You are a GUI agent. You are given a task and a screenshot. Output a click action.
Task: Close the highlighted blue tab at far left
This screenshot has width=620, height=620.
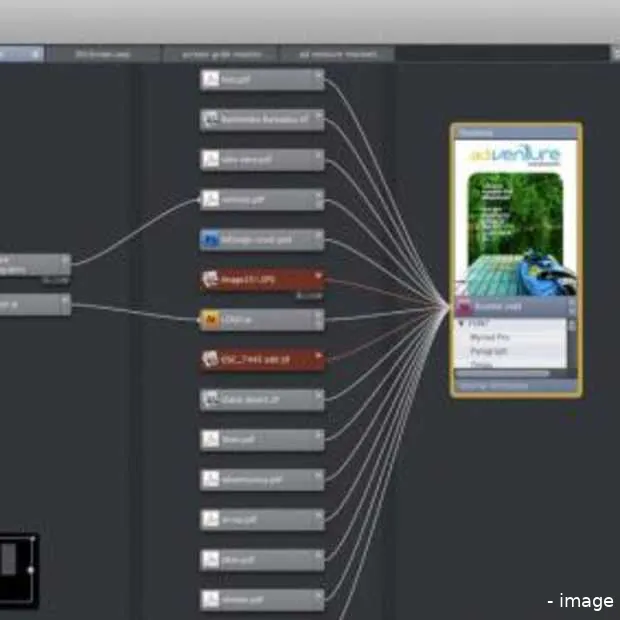click(36, 54)
